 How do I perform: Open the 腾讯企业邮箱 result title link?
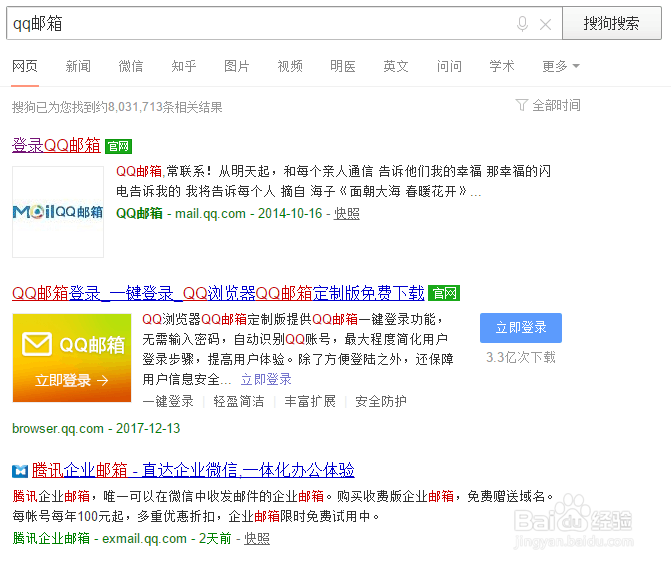click(x=193, y=470)
